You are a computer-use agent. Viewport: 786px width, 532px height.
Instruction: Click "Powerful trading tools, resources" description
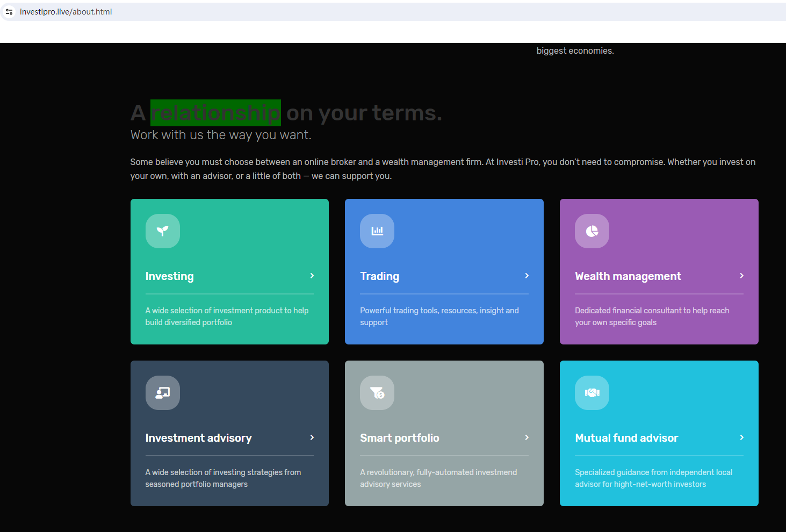click(439, 317)
